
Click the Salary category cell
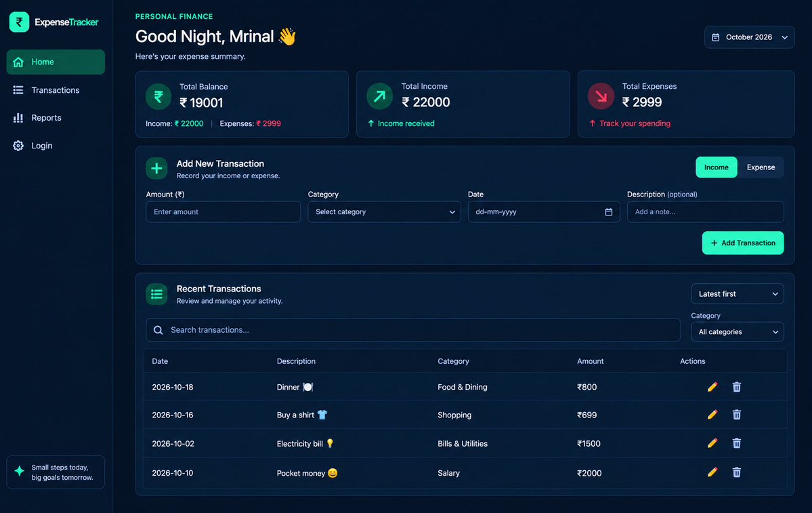(x=448, y=473)
